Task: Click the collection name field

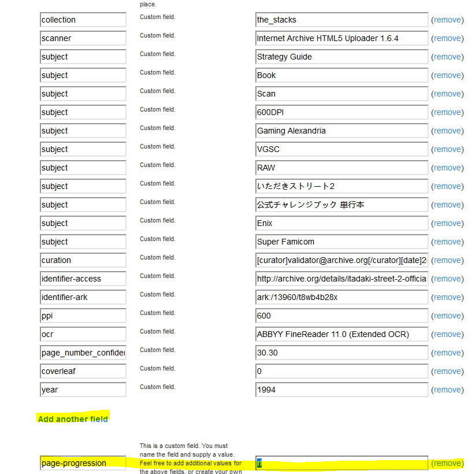Action: [x=83, y=20]
